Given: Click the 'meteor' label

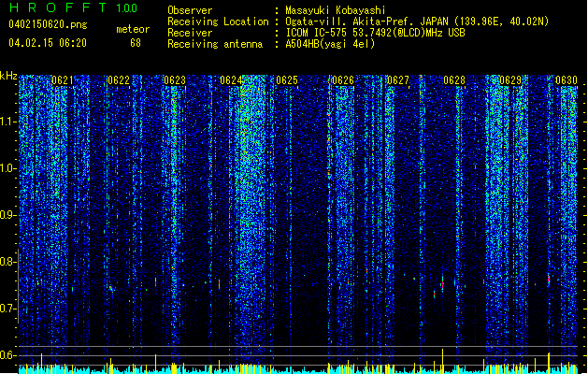Looking at the screenshot, I should pos(133,29).
